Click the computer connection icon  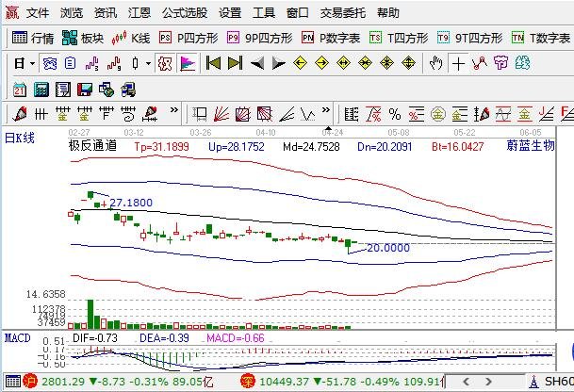128,90
